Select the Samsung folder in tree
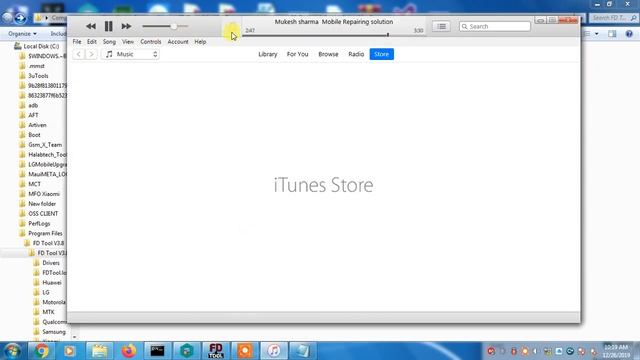Image resolution: width=640 pixels, height=360 pixels. (53, 332)
